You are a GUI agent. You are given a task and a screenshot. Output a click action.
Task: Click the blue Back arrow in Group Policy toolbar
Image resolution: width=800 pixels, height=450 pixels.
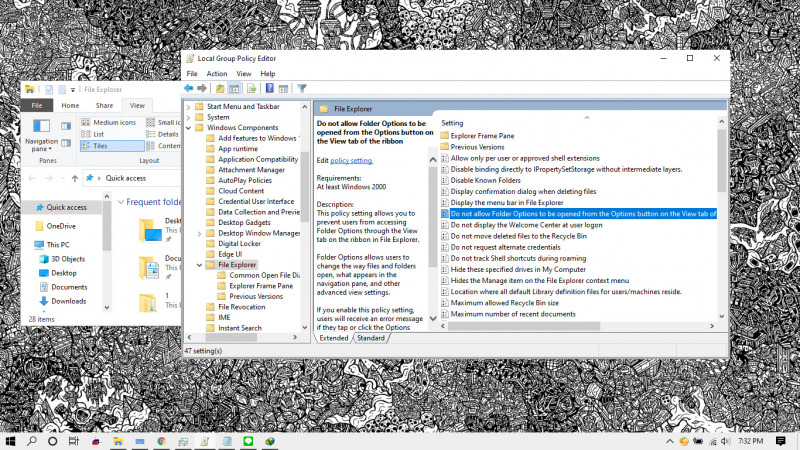click(x=189, y=88)
